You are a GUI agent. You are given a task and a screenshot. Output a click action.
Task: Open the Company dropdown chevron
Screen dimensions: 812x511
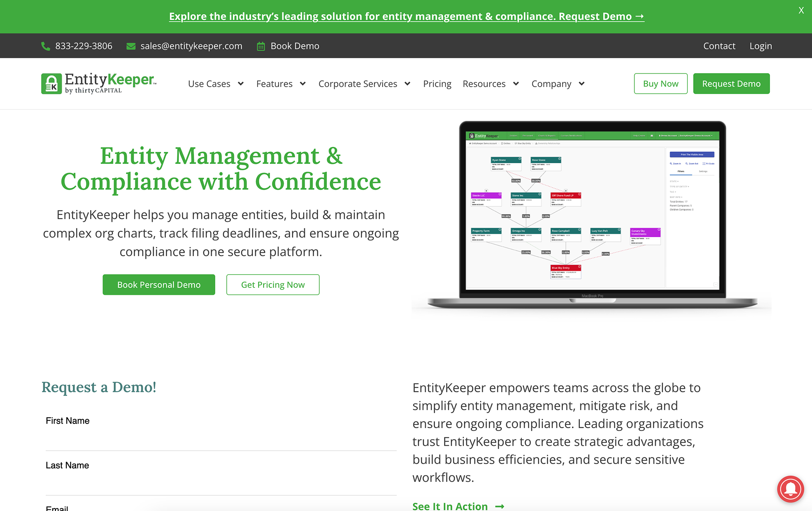582,84
